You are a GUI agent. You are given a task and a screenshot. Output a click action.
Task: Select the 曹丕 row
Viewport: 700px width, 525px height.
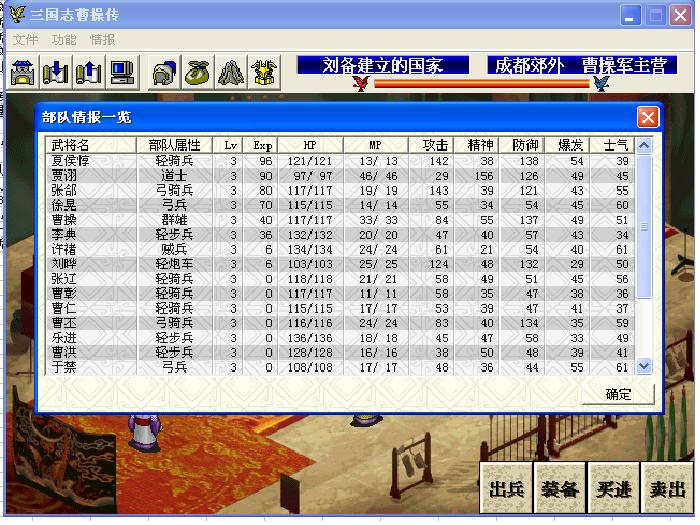click(340, 323)
